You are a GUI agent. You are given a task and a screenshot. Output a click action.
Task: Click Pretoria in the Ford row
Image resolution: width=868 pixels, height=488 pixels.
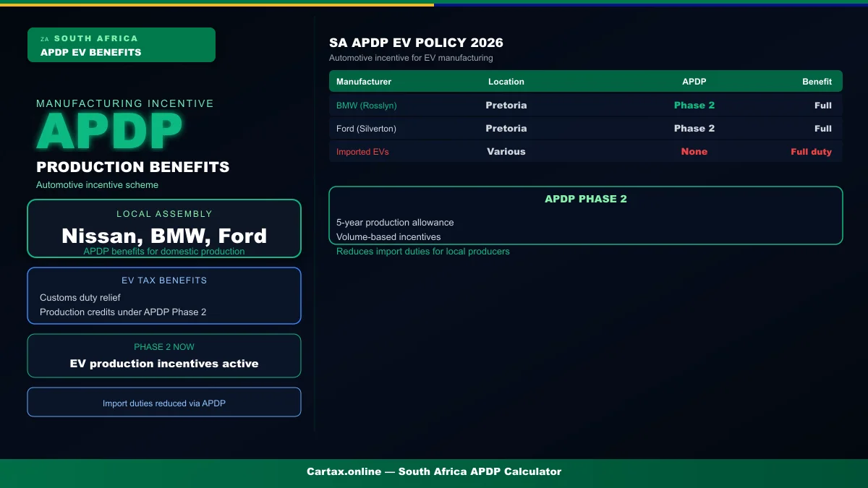click(x=506, y=129)
